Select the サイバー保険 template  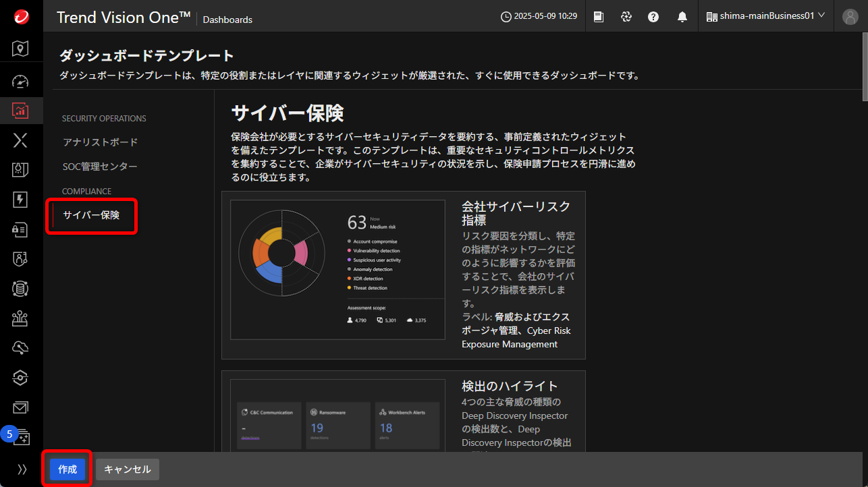pyautogui.click(x=91, y=215)
